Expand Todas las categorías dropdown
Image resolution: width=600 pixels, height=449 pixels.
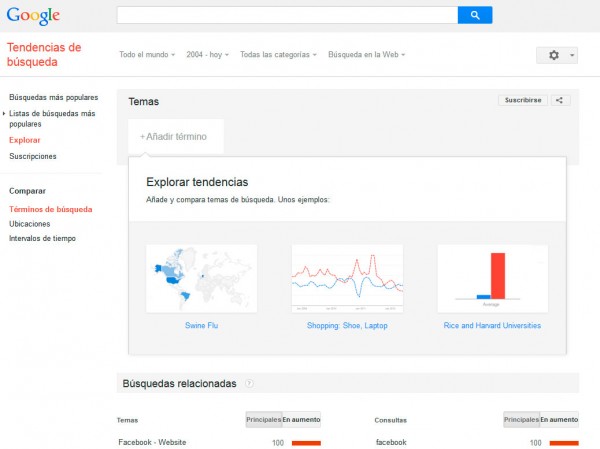279,55
